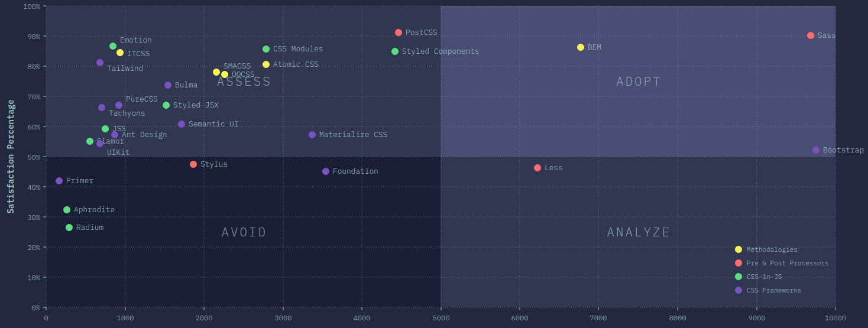Screen dimensions: 868x328
Task: Select the Styled Components dot
Action: pos(395,51)
